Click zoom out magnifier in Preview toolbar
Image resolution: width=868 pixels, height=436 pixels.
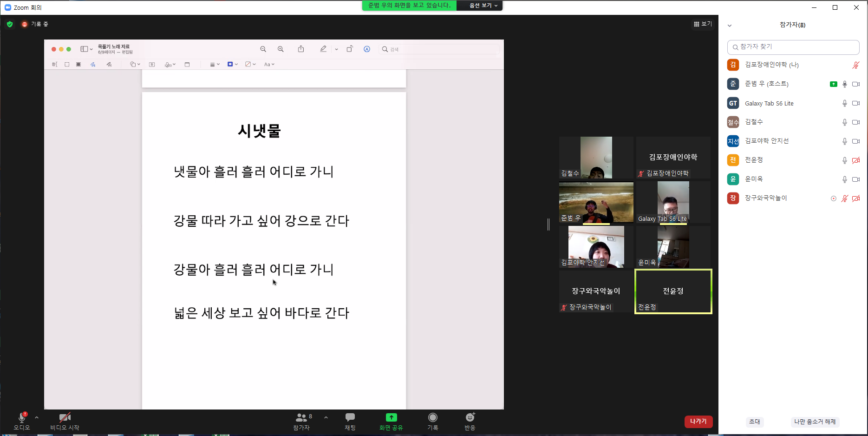(x=263, y=49)
